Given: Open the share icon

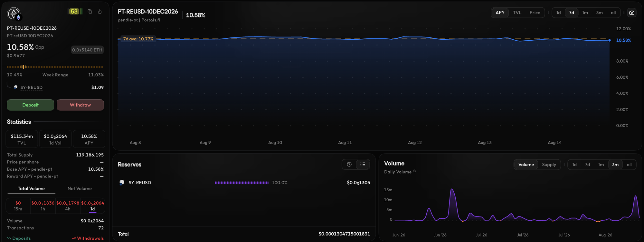Looking at the screenshot, I should point(100,12).
